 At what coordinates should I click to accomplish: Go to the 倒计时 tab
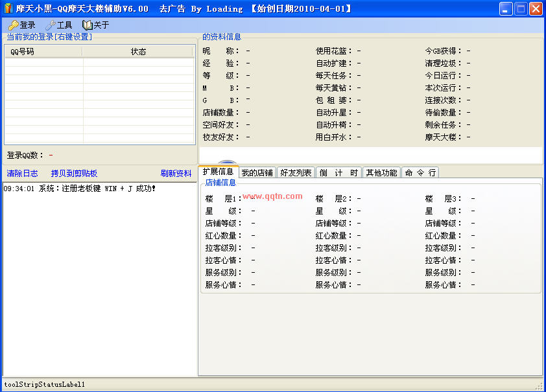[338, 172]
